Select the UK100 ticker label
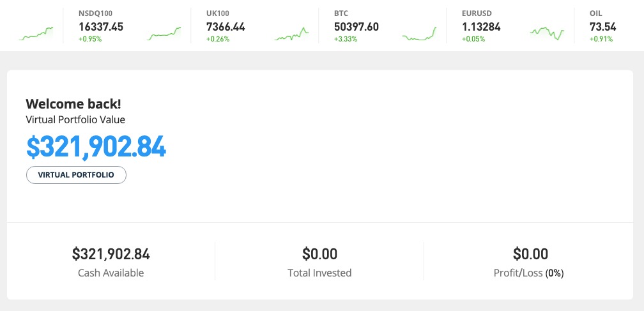Screen dimensions: 644x311 (x=217, y=13)
